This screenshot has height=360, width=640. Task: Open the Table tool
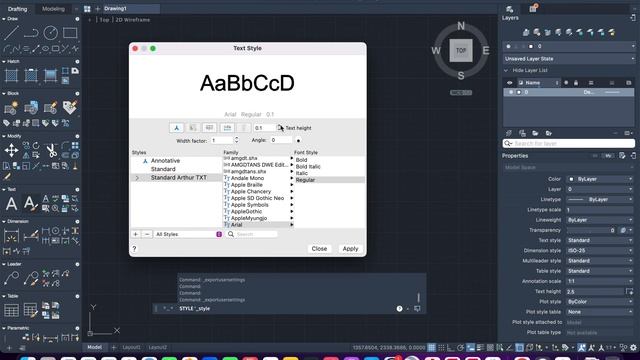(11, 310)
